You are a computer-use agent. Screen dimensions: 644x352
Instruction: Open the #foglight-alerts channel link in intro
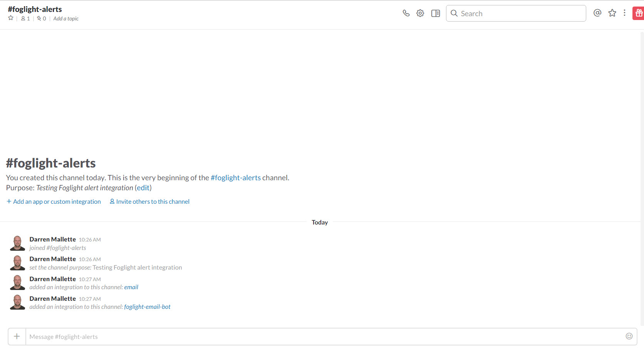coord(235,178)
